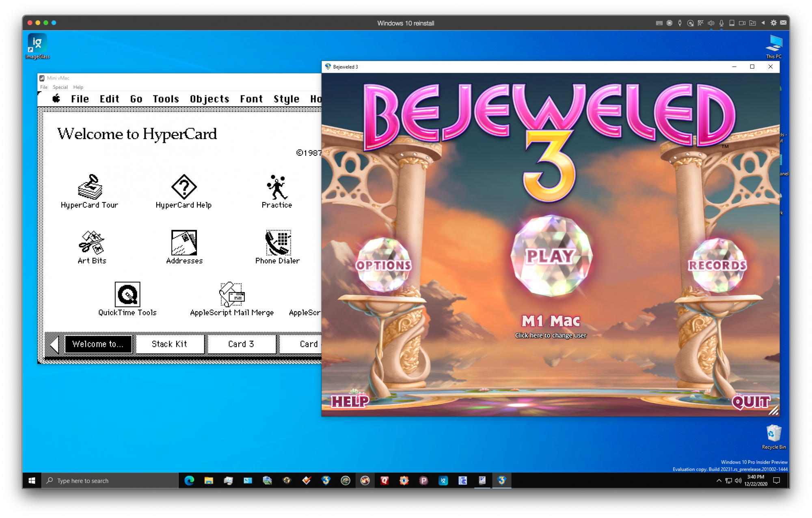Click the tray volume icon

tap(738, 481)
